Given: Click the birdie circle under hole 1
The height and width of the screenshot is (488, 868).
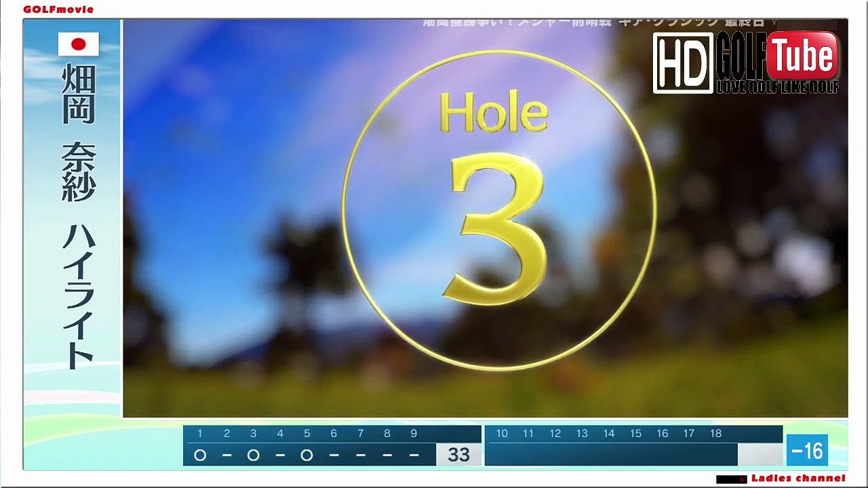Looking at the screenshot, I should [x=200, y=455].
